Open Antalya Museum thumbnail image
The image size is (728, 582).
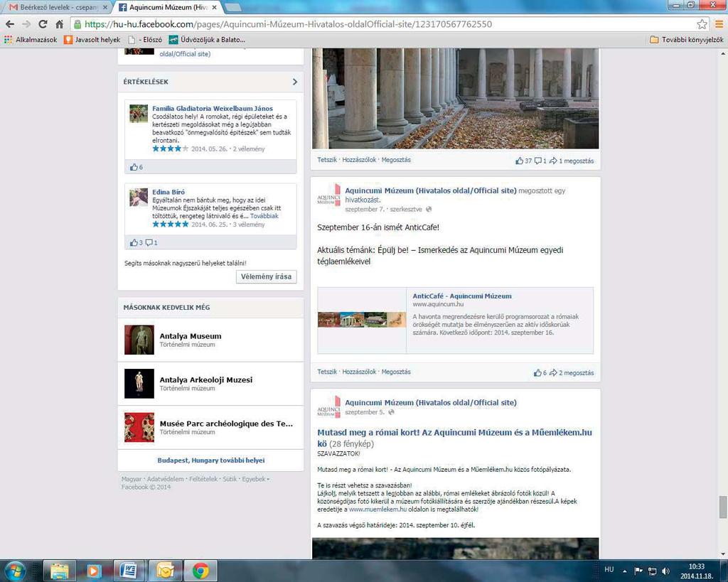[139, 340]
